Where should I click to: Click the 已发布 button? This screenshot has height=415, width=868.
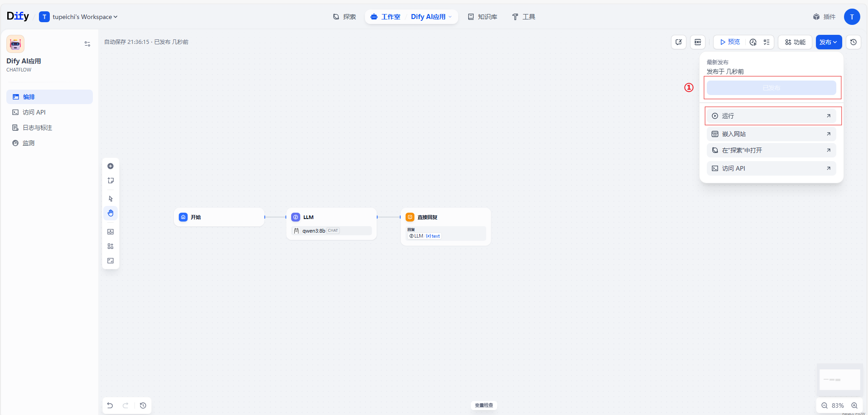[771, 88]
